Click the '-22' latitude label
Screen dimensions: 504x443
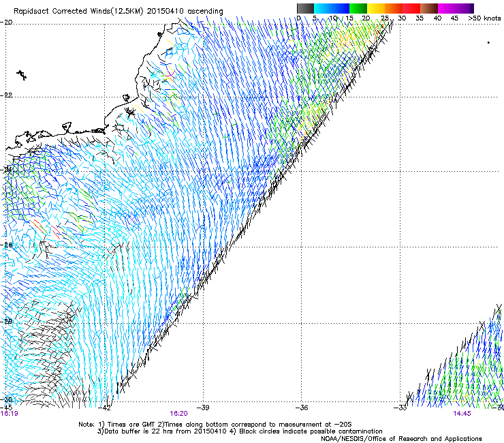[7, 95]
